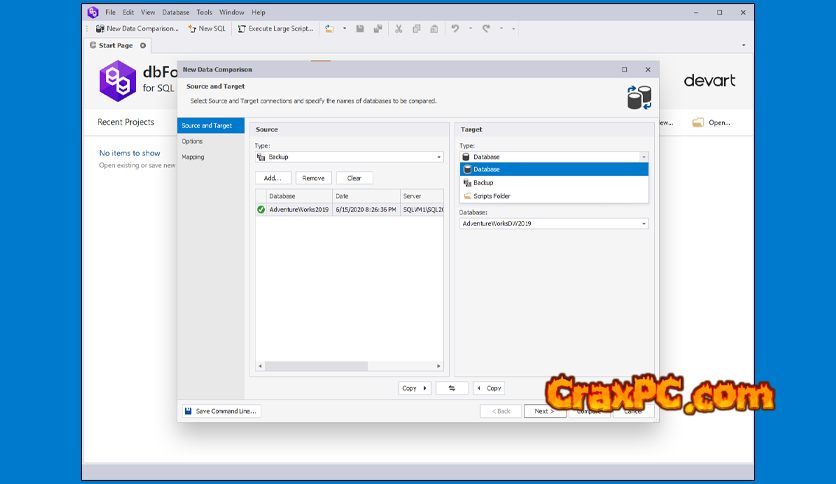Image resolution: width=836 pixels, height=484 pixels.
Task: Click the Execute Large Script toolbar icon
Action: [242, 29]
